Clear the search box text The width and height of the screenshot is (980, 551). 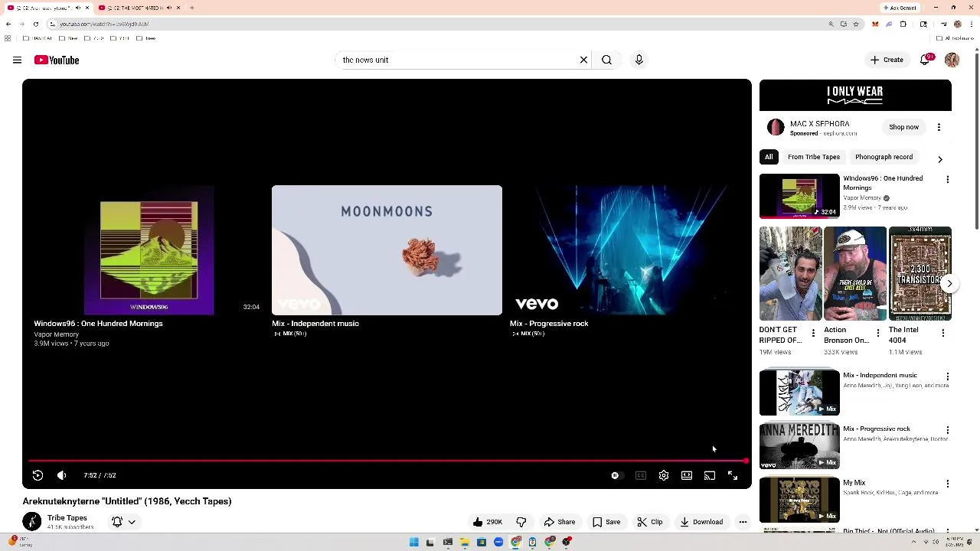pos(583,60)
